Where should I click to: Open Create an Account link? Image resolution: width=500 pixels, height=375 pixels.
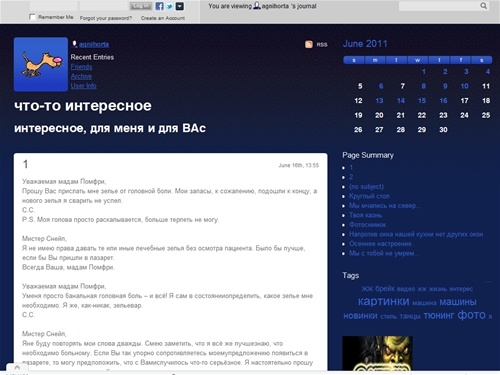coord(163,18)
